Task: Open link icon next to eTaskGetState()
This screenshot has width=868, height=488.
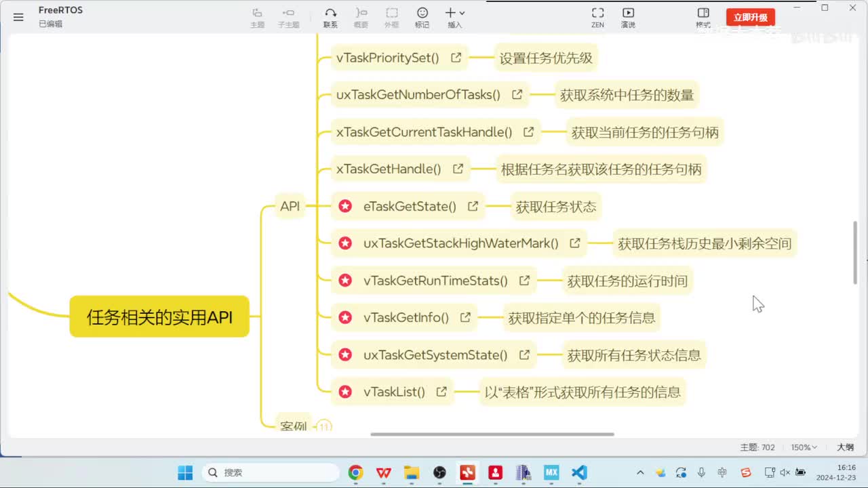Action: coord(473,206)
